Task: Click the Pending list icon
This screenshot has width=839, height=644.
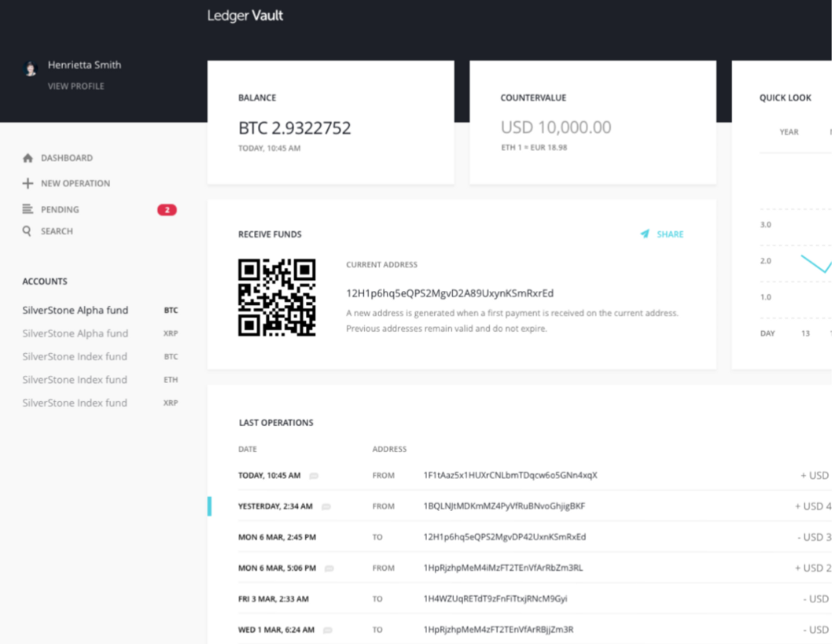Action: coord(28,209)
